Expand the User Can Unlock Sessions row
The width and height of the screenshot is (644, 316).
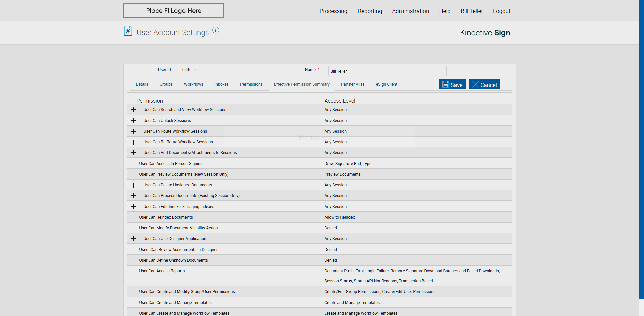pyautogui.click(x=133, y=121)
